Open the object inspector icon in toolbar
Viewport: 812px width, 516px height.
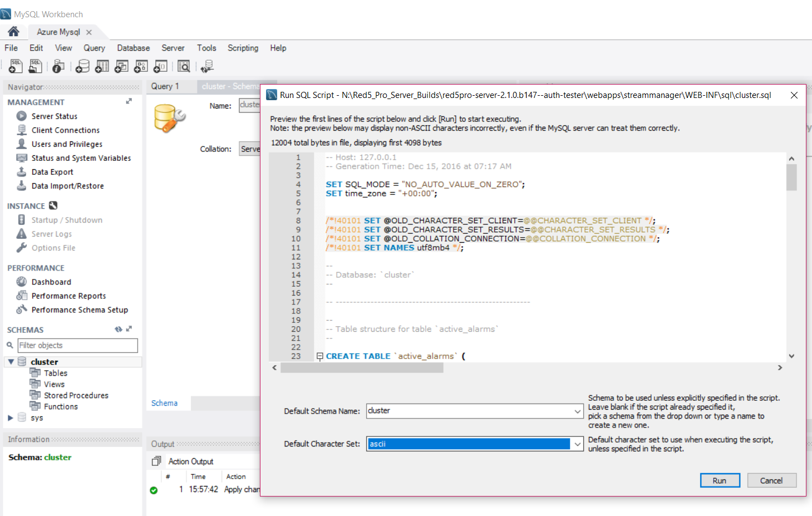point(58,66)
